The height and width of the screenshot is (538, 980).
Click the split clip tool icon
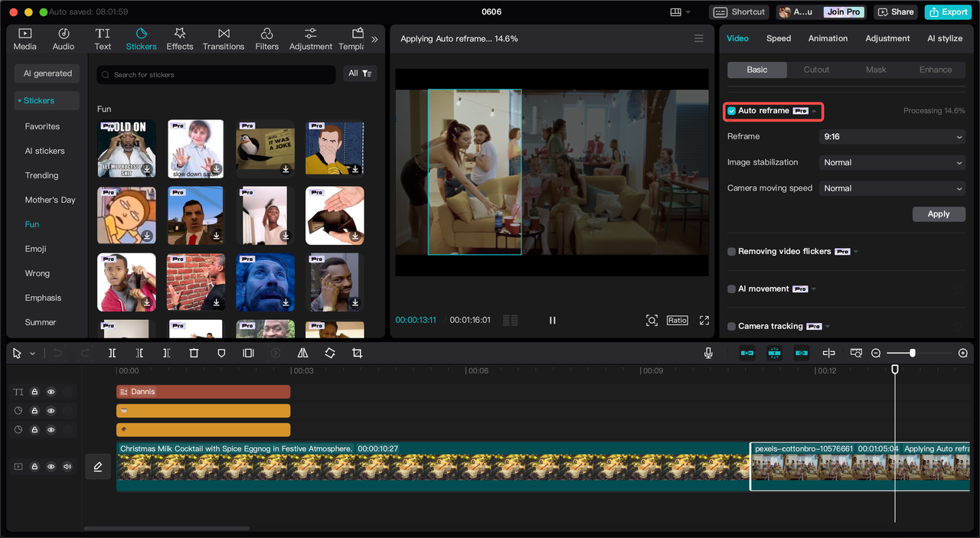point(113,353)
